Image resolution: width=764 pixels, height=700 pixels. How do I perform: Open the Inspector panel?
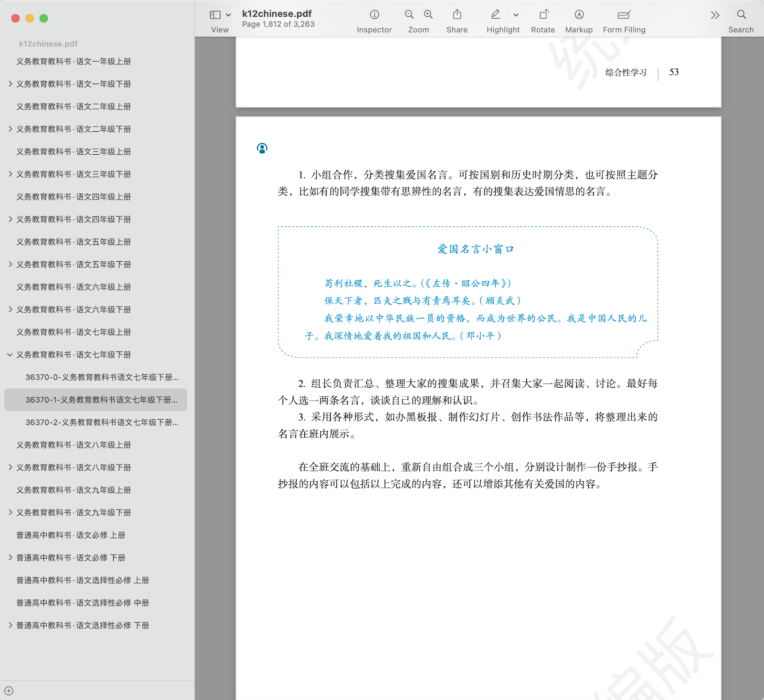[x=374, y=15]
